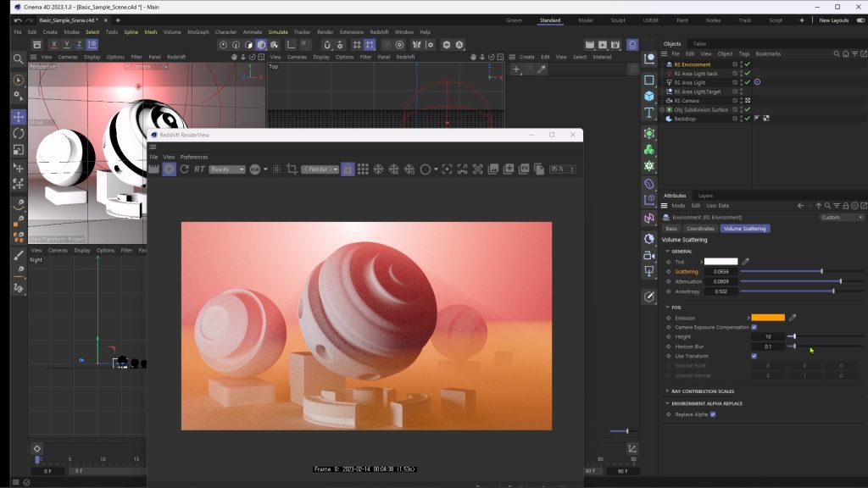Screen dimensions: 868x488
Task: Select RS Camera object
Action: [687, 101]
